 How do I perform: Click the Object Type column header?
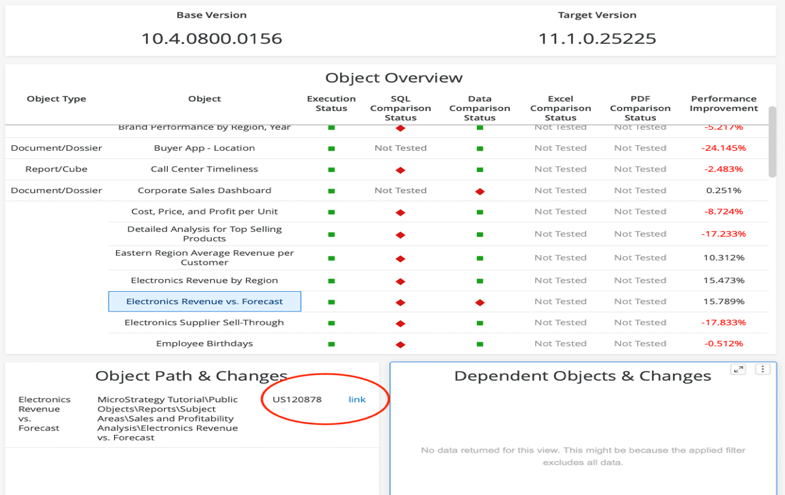click(x=56, y=99)
